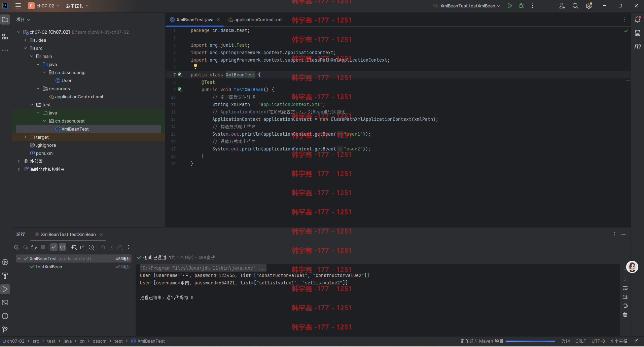This screenshot has width=644, height=347.
Task: Open IDE settings gear
Action: [589, 6]
